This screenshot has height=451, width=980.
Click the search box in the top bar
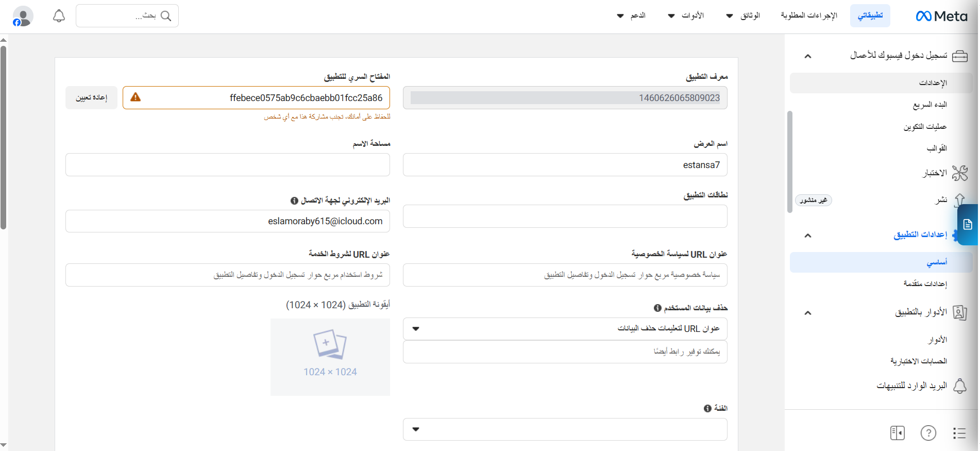[x=127, y=16]
